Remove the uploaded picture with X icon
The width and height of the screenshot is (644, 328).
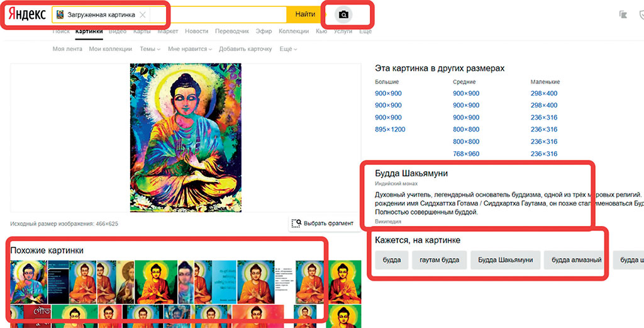point(143,14)
